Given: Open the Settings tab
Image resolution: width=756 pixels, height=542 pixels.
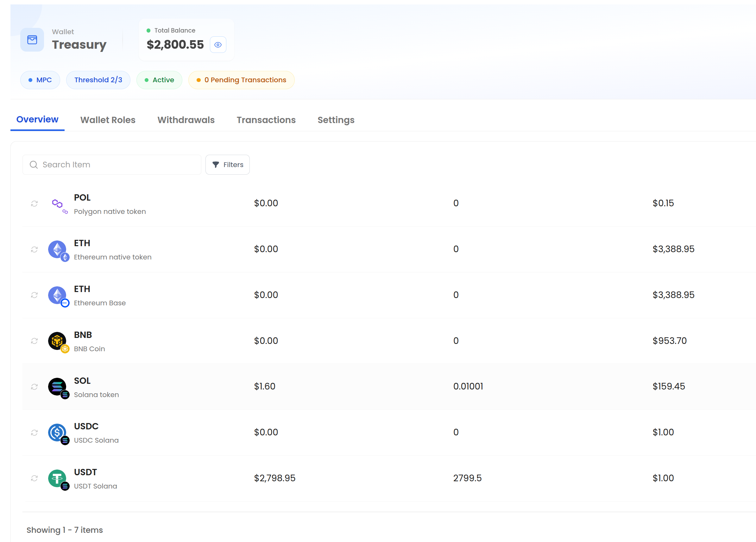Looking at the screenshot, I should (x=336, y=120).
